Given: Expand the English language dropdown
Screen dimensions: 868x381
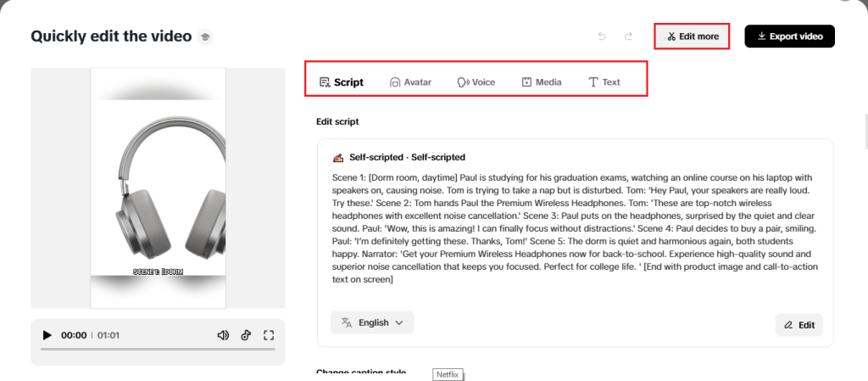Looking at the screenshot, I should (372, 322).
